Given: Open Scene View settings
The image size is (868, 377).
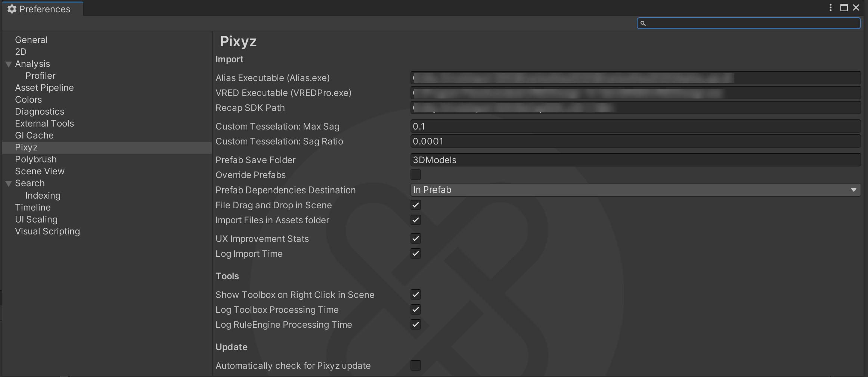Looking at the screenshot, I should (x=40, y=171).
